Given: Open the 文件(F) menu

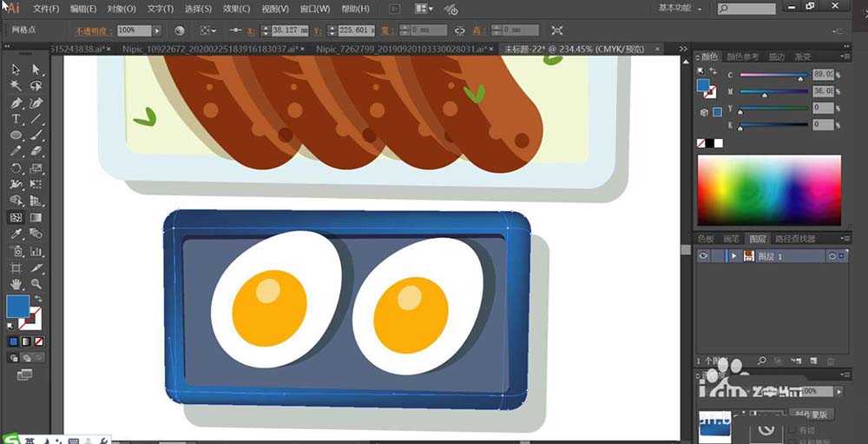Looking at the screenshot, I should (46, 9).
